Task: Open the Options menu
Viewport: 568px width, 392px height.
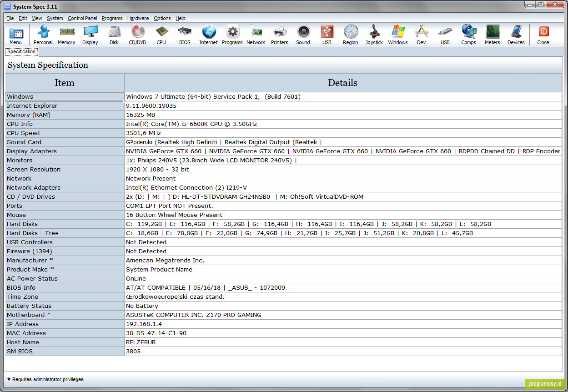Action: pos(162,18)
